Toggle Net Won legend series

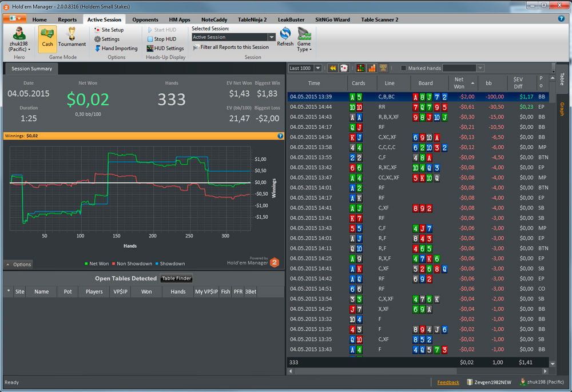point(97,263)
